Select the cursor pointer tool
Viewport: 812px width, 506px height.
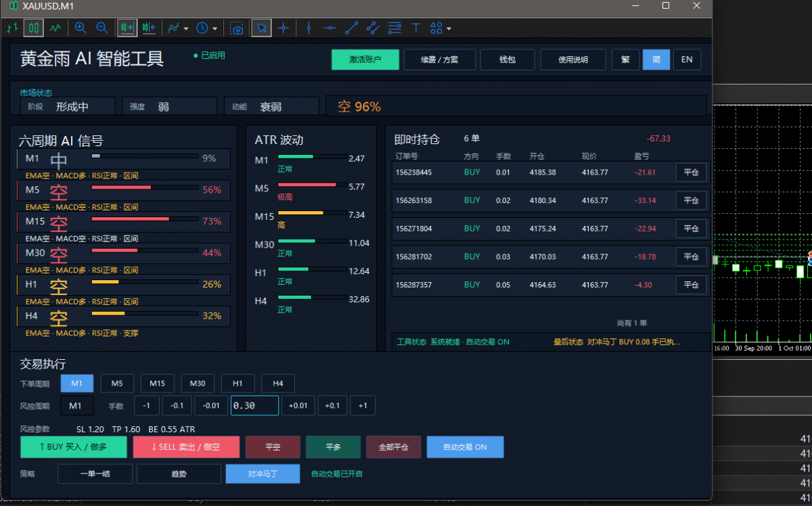pyautogui.click(x=262, y=28)
